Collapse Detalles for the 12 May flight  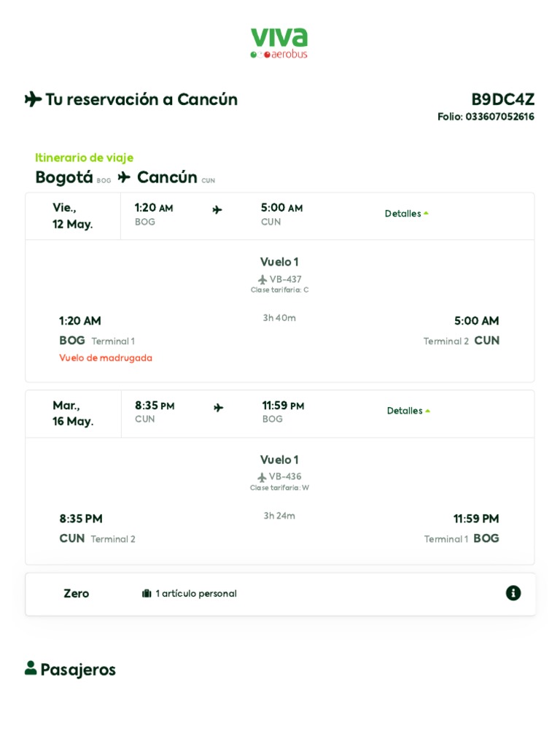[x=406, y=214]
